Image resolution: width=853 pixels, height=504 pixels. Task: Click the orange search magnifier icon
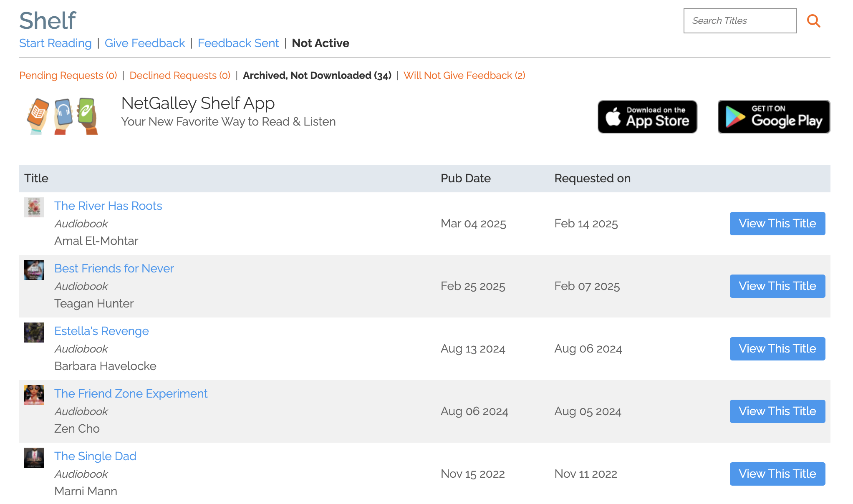pyautogui.click(x=813, y=21)
